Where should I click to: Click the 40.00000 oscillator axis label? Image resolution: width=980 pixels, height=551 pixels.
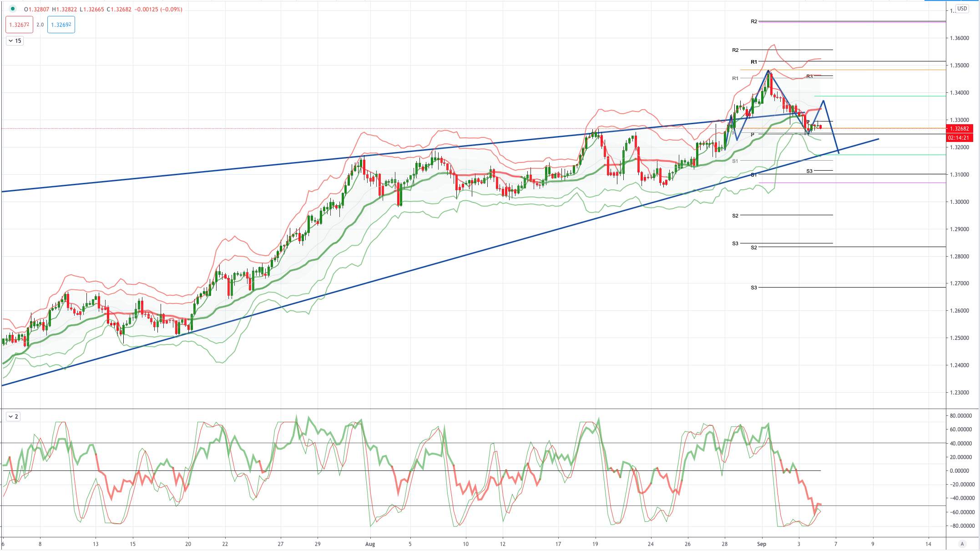click(x=960, y=444)
